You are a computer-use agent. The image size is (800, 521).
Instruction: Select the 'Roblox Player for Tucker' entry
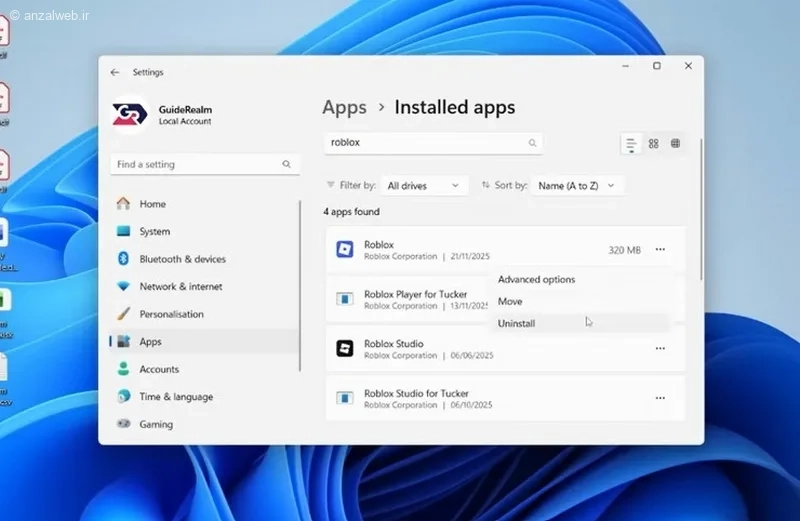tap(407, 300)
